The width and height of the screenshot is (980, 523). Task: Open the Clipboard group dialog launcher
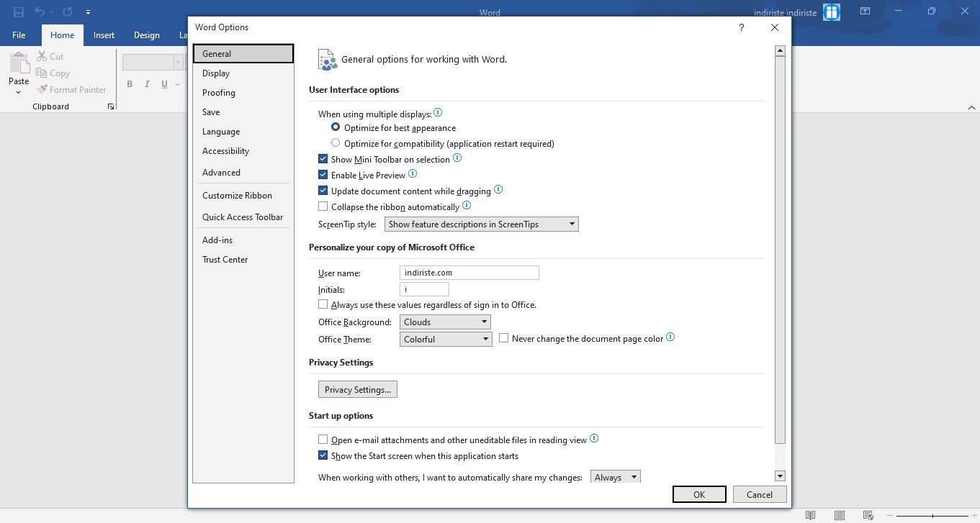point(111,106)
